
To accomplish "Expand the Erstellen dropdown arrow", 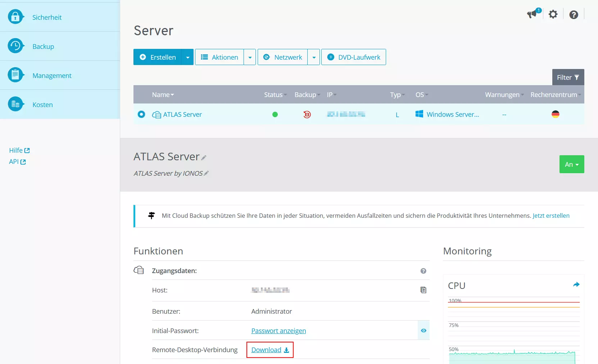I will [x=187, y=57].
